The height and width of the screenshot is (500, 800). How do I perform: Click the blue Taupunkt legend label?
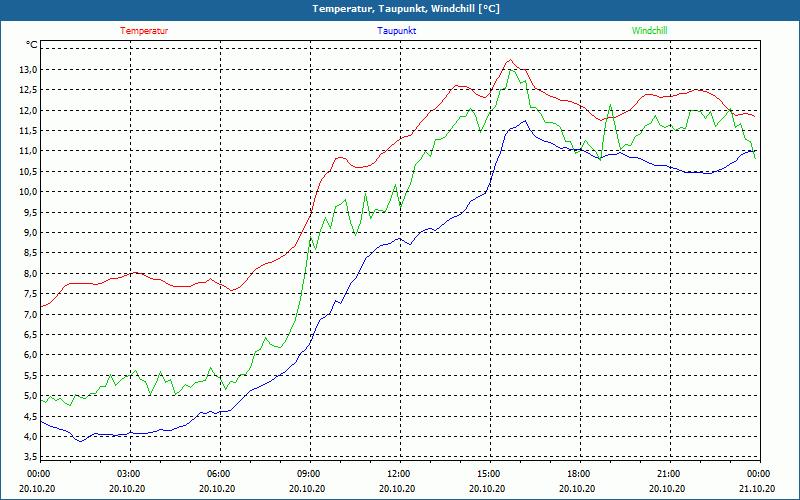396,31
